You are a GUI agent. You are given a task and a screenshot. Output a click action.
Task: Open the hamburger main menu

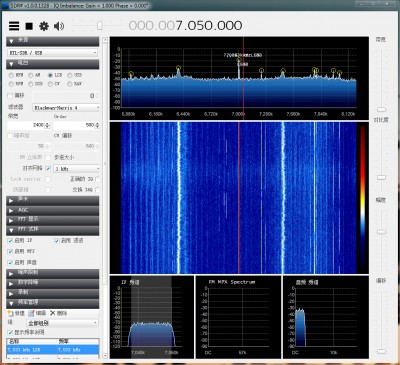pyautogui.click(x=14, y=26)
